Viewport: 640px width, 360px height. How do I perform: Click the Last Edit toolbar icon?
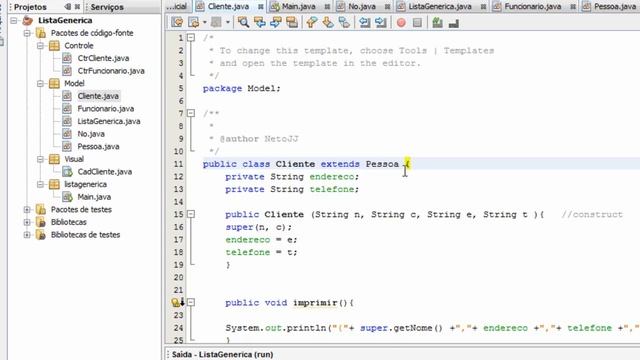point(177,22)
